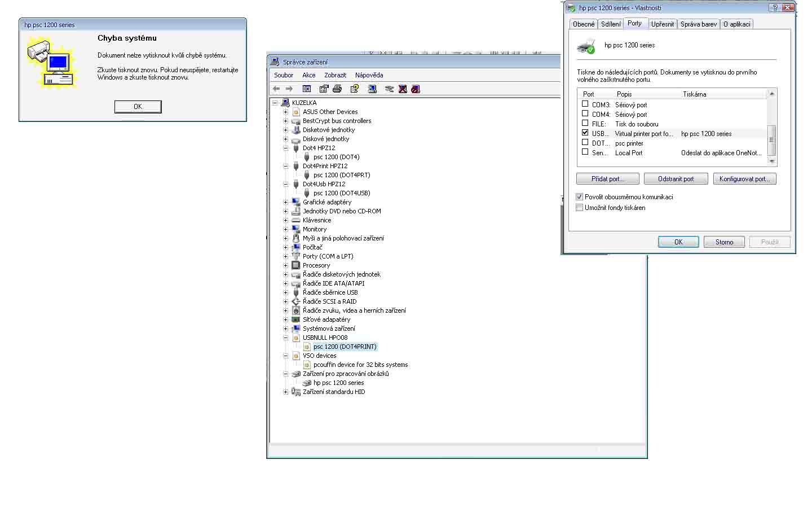Open the Upřesnit tab
This screenshot has height=508, width=812.
pos(663,24)
